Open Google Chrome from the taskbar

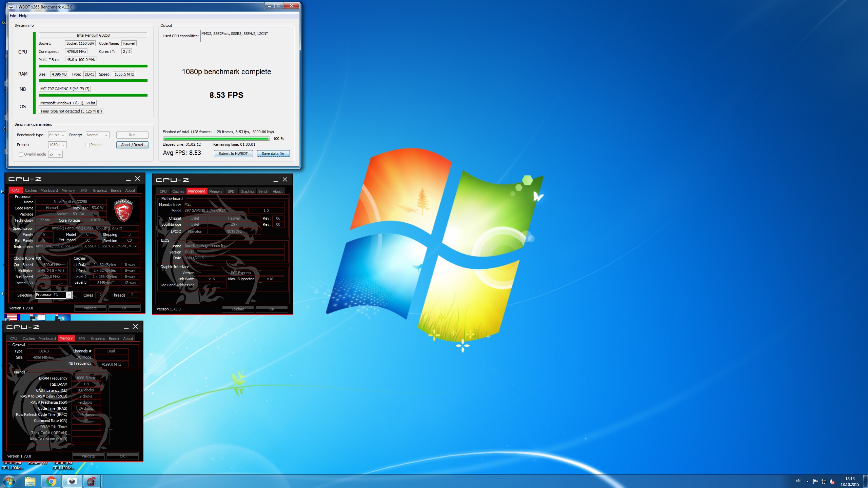(x=51, y=481)
